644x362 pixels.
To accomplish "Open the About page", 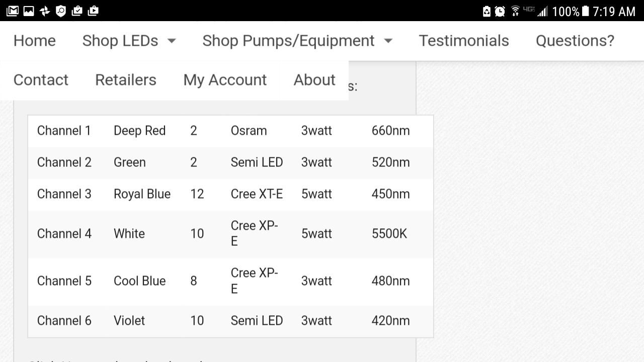I will (x=314, y=80).
